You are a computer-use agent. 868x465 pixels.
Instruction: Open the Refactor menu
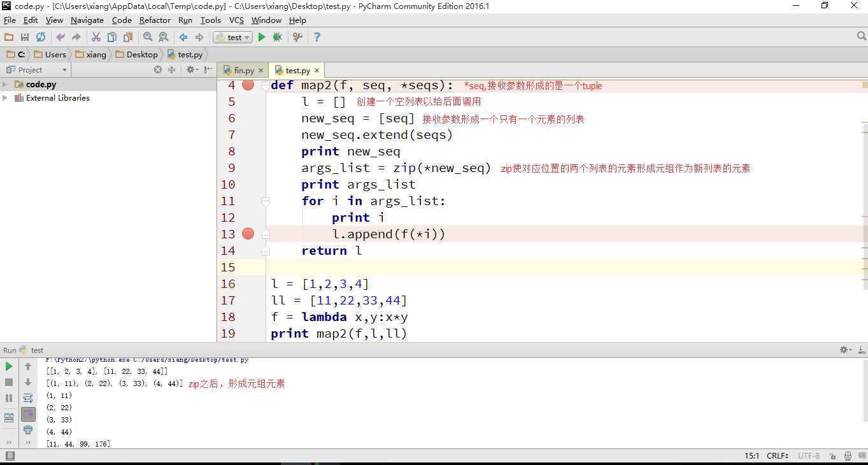[x=155, y=20]
